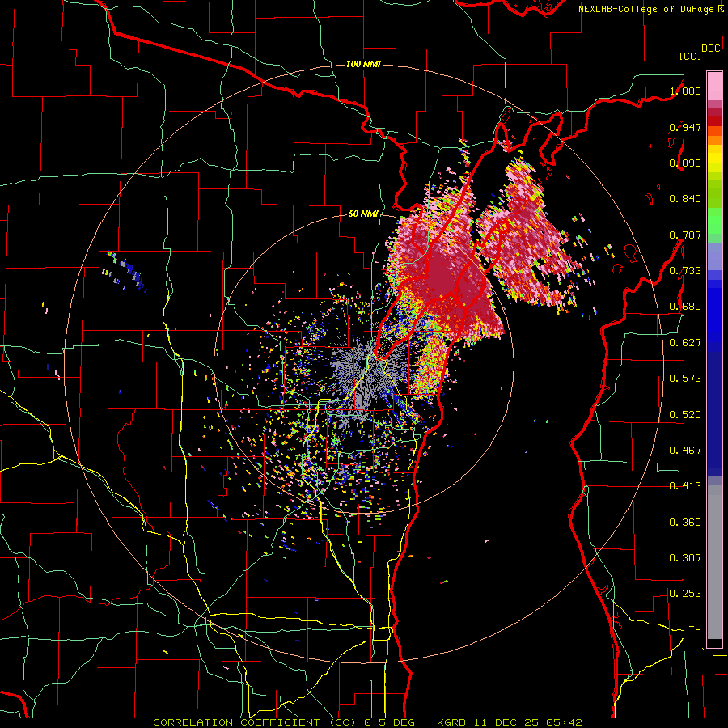728x728 pixels.
Task: Click the 0.413 legend value
Action: pos(685,486)
